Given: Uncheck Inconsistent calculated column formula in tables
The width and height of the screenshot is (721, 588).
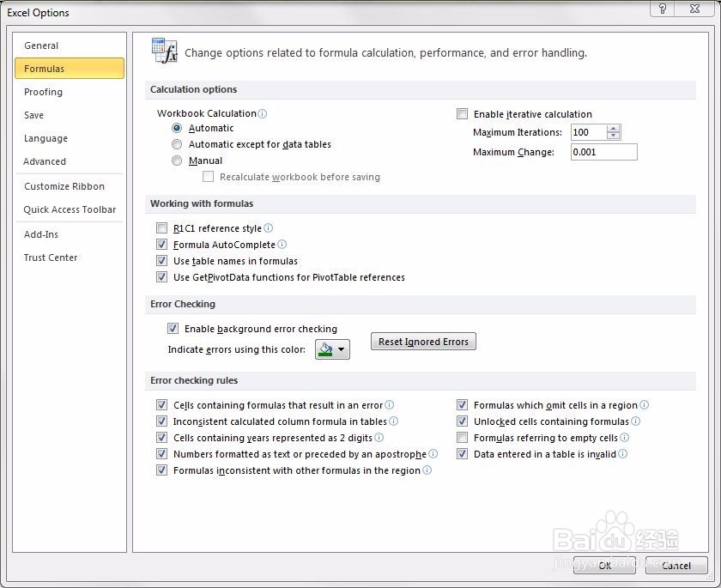Looking at the screenshot, I should [x=162, y=421].
